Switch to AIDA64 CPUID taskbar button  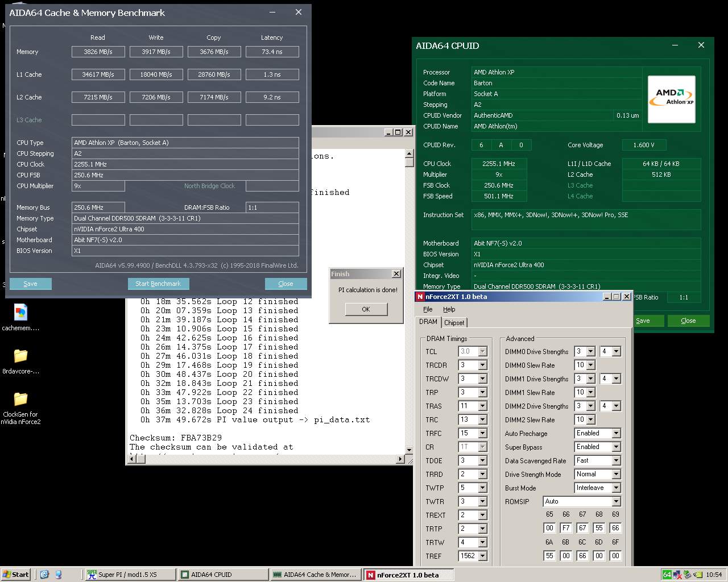(222, 575)
